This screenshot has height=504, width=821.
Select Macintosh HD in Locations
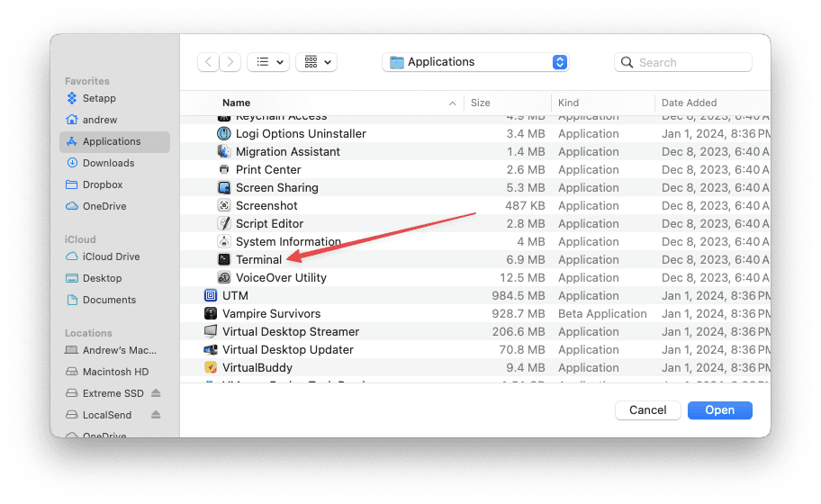point(114,372)
